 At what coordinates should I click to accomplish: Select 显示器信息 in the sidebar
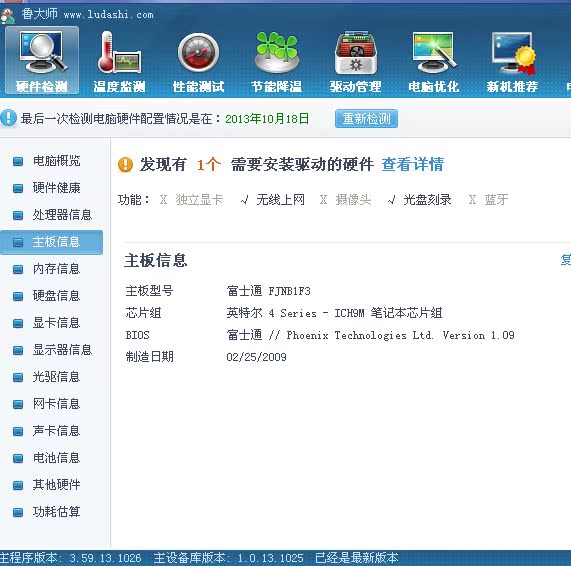click(62, 350)
